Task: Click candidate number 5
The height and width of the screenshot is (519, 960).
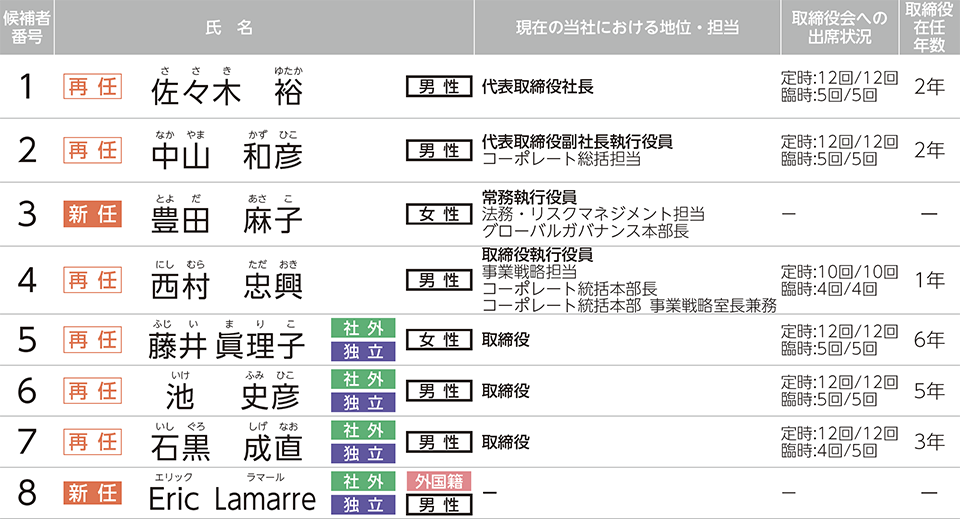Action: click(x=27, y=340)
